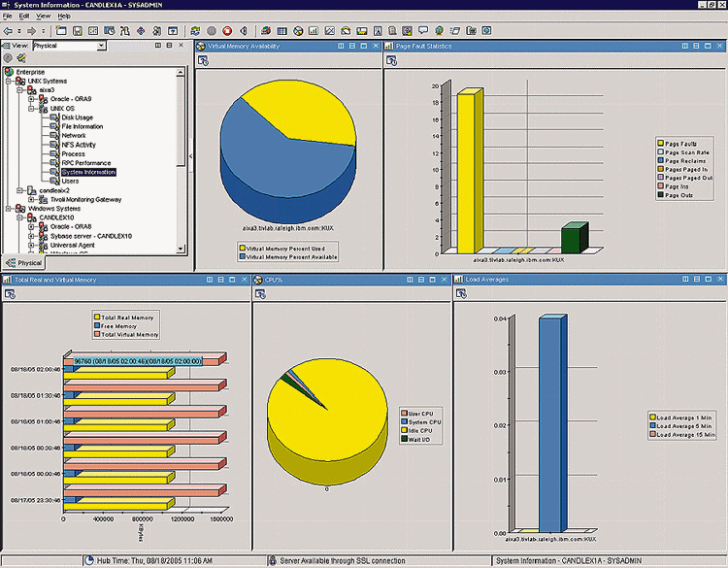Select File Information in the navigator tree
This screenshot has width=728, height=568.
click(83, 126)
